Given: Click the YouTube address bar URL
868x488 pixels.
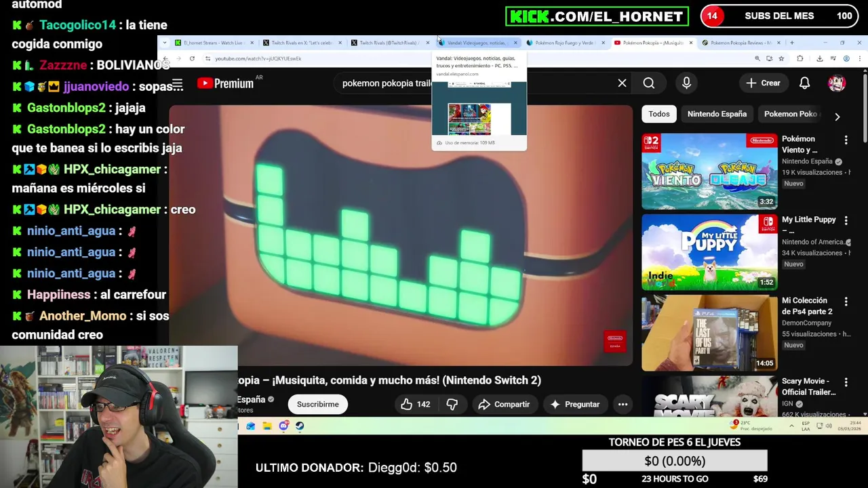Looking at the screenshot, I should 258,58.
